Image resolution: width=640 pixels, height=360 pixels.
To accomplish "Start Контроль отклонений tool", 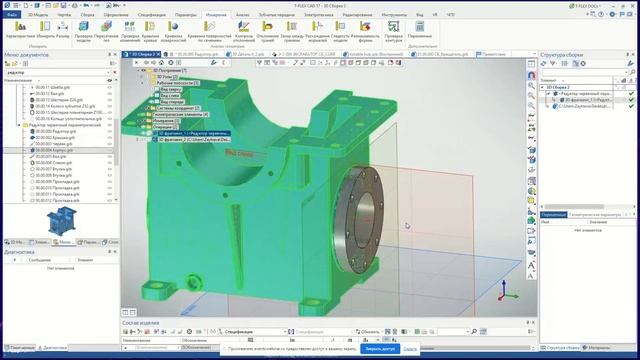I will click(244, 31).
